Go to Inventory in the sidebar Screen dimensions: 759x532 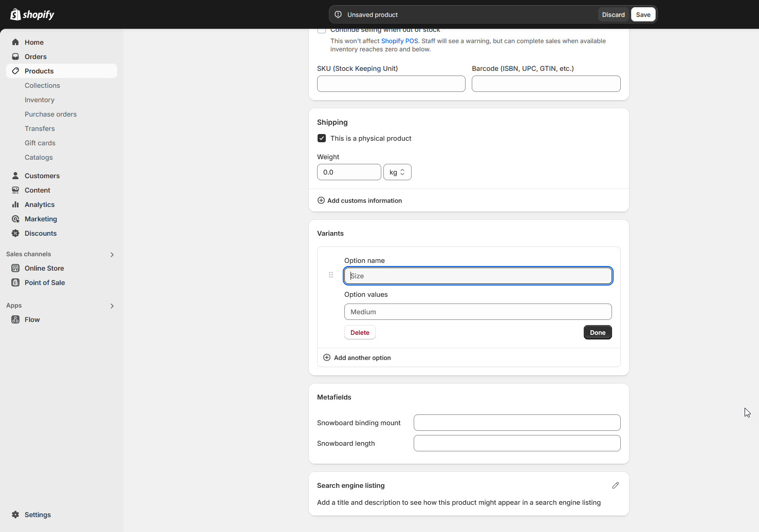pyautogui.click(x=40, y=100)
